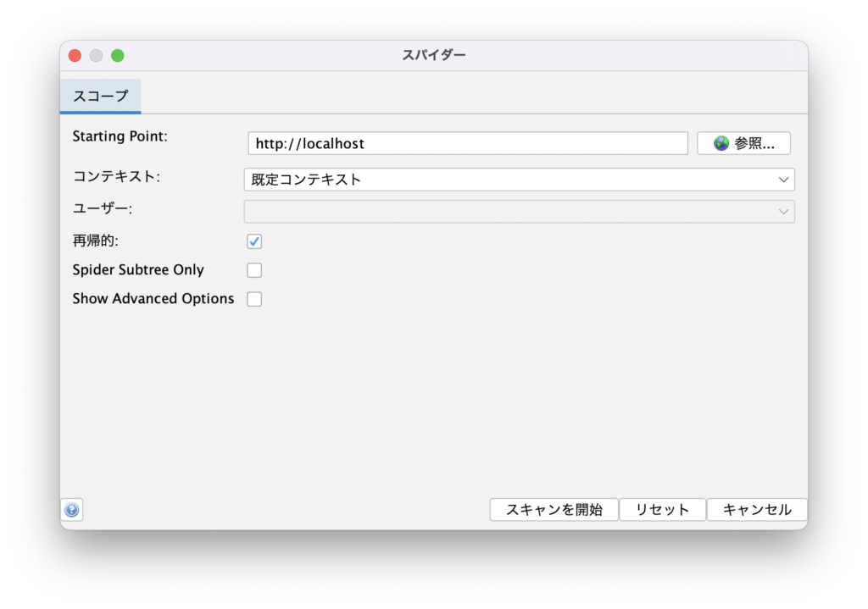The height and width of the screenshot is (609, 868).
Task: Click the Show Advanced Options label
Action: pos(153,299)
